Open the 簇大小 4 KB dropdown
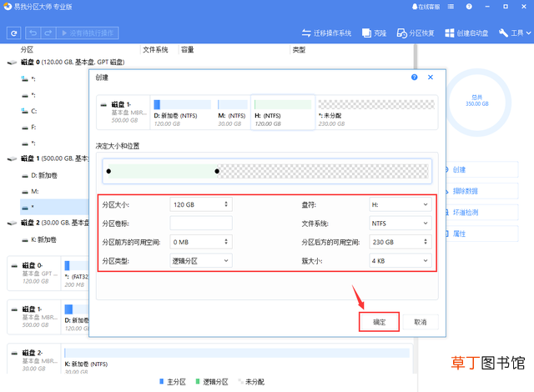 pos(400,261)
